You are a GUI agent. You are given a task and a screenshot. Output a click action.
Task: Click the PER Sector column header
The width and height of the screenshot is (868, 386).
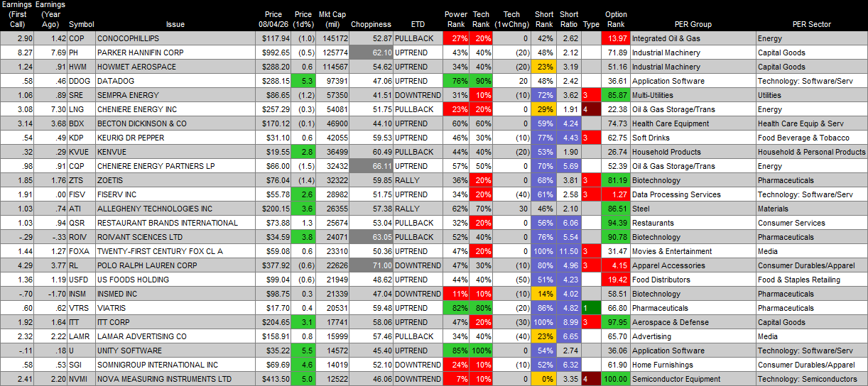(x=812, y=24)
